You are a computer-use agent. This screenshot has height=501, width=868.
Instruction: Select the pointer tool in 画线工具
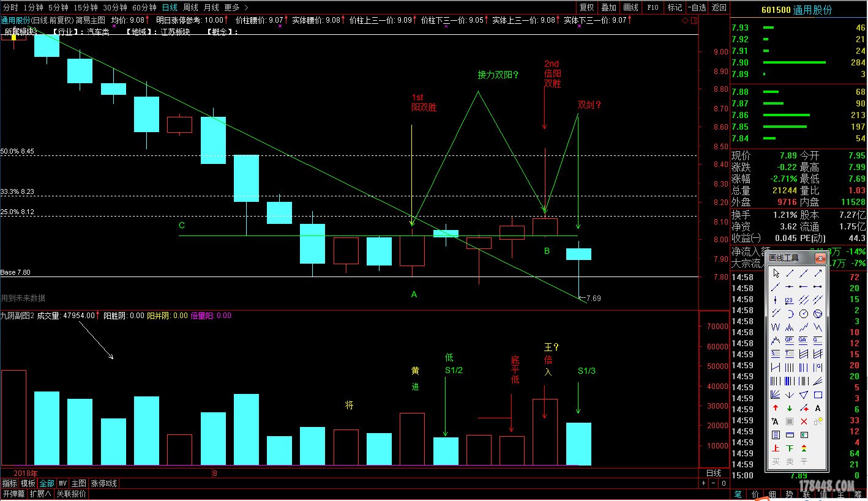776,273
